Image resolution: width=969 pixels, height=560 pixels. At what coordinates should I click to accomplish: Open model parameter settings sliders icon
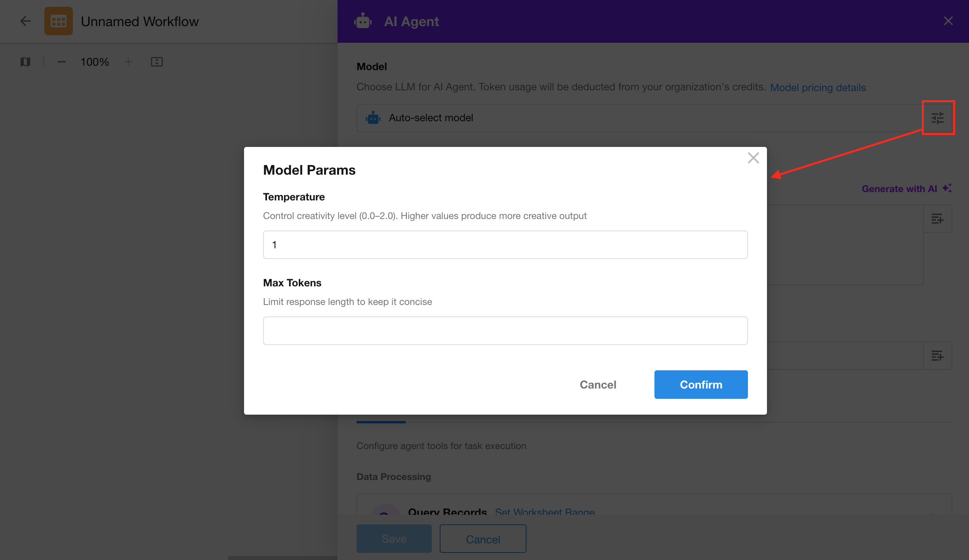point(938,118)
